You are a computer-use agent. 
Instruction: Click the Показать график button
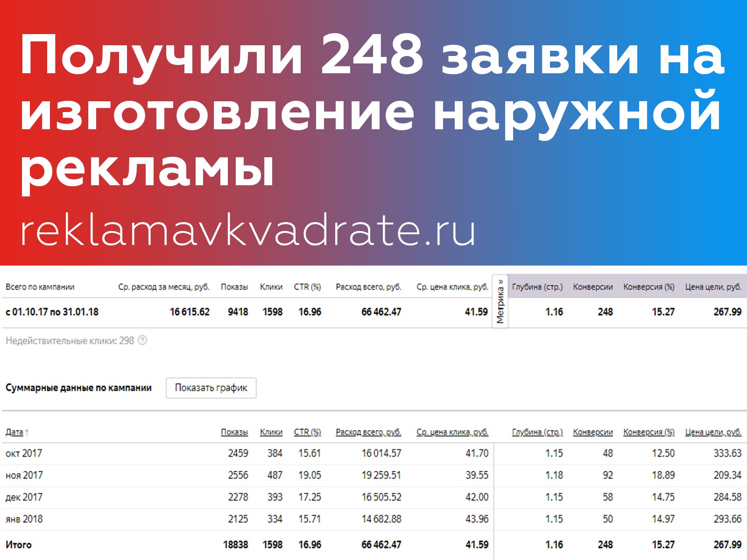coord(211,388)
